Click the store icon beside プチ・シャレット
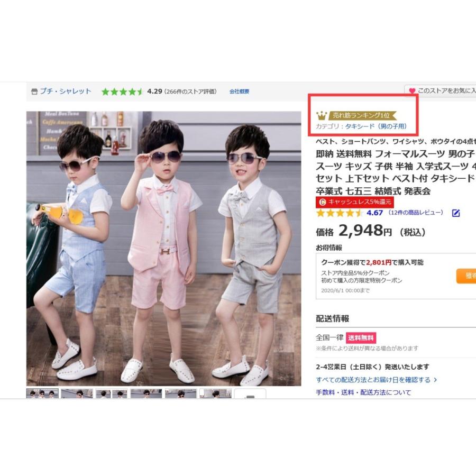This screenshot has height=476, width=476. point(34,91)
